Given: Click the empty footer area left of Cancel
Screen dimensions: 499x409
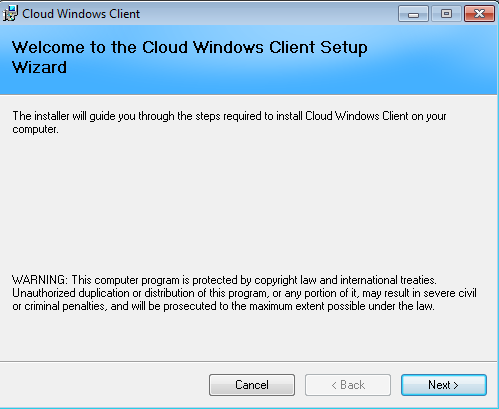Looking at the screenshot, I should pyautogui.click(x=103, y=385).
